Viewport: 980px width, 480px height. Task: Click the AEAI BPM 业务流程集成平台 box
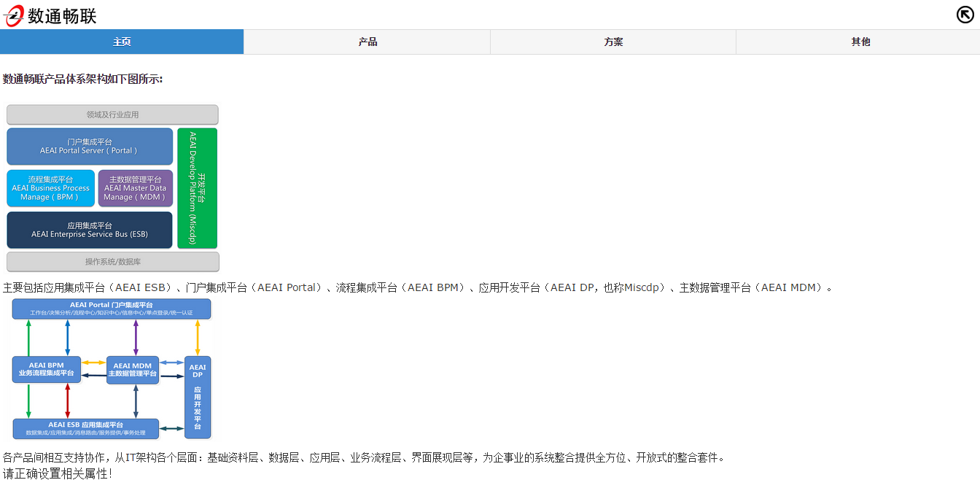coord(47,369)
